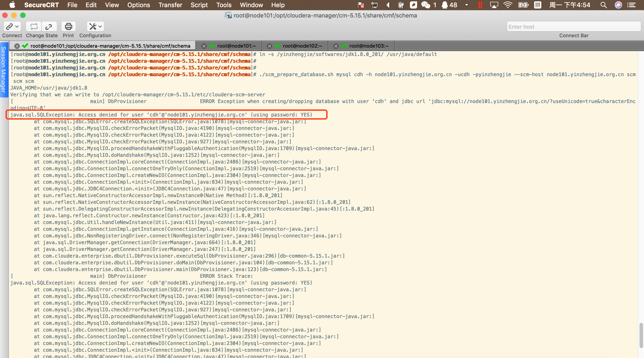Click the './scm_prepare_database.sh mysql cdh' command text

311,74
